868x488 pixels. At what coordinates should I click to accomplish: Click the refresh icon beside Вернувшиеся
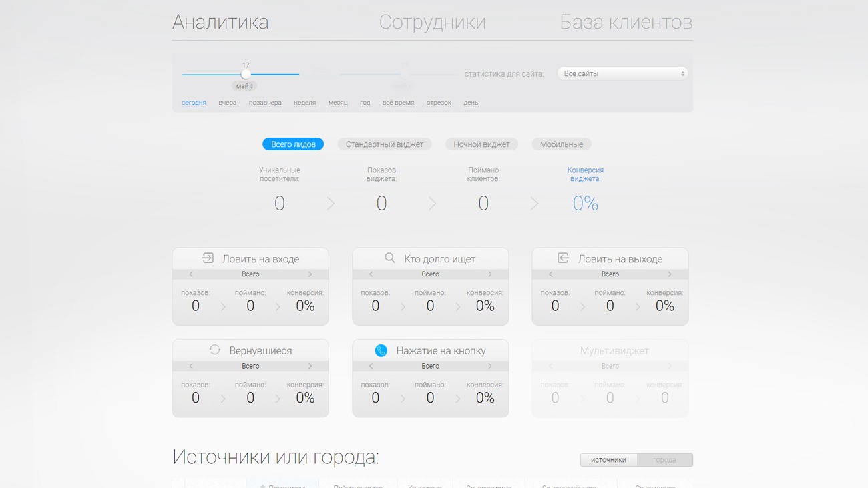[x=214, y=350]
